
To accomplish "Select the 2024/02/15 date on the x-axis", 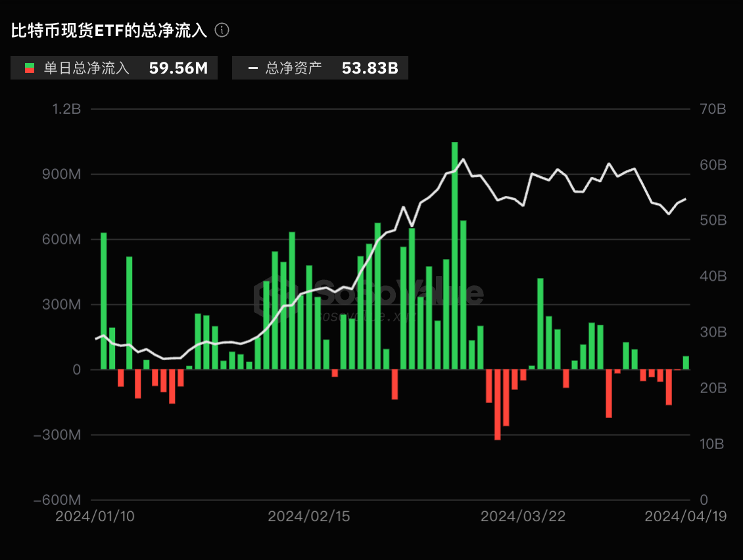I will point(309,517).
